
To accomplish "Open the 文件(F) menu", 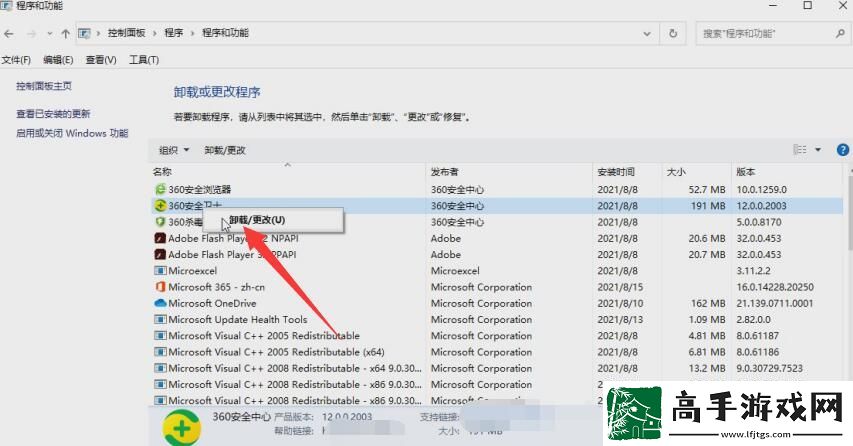I will (16, 60).
